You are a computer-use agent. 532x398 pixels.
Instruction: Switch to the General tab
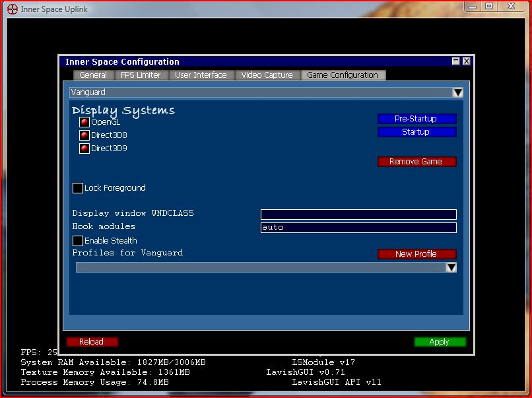tap(92, 75)
